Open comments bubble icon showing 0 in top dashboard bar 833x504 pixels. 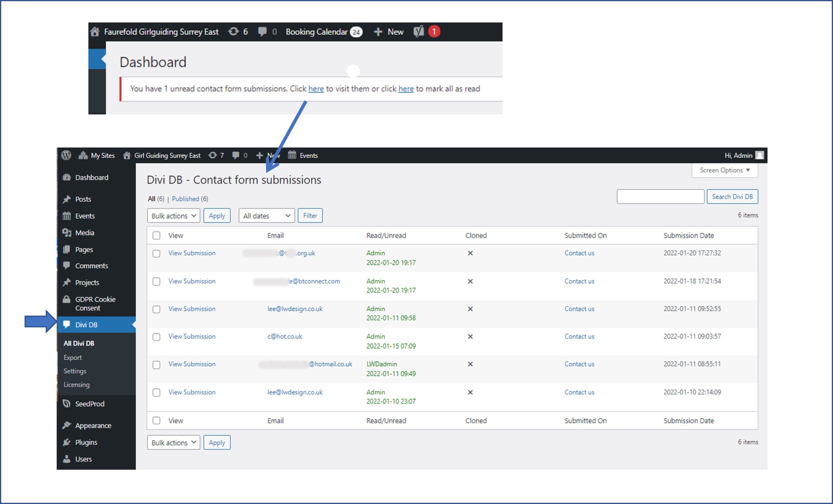point(262,32)
